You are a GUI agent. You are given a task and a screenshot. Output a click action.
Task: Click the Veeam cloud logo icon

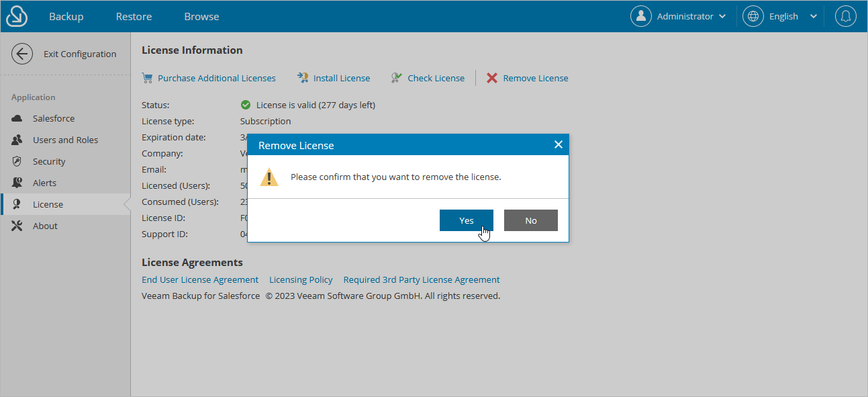tap(17, 16)
